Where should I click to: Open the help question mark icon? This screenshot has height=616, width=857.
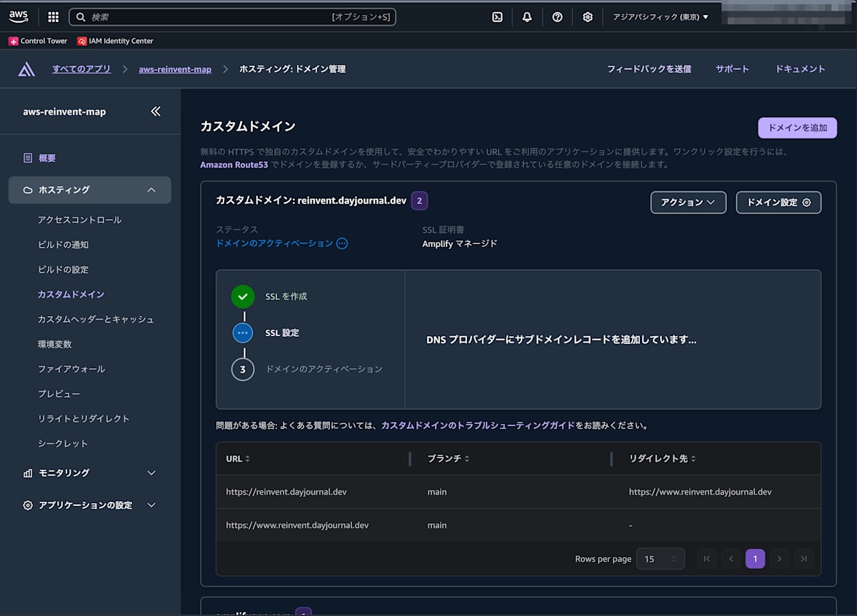coord(557,17)
